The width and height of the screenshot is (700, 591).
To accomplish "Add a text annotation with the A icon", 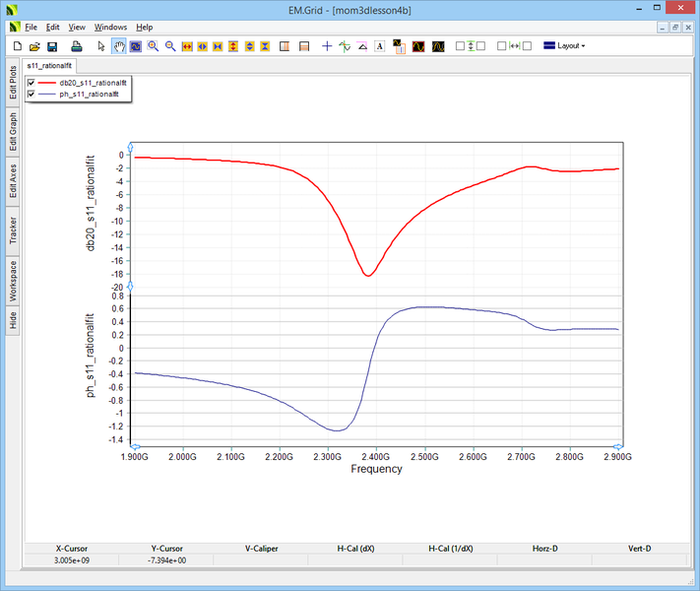I will pos(379,46).
